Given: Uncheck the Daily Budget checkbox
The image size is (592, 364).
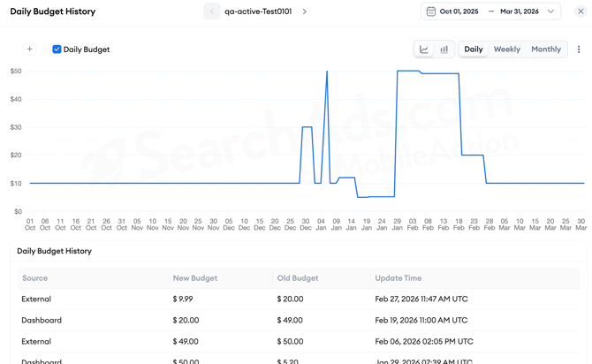Looking at the screenshot, I should [57, 49].
